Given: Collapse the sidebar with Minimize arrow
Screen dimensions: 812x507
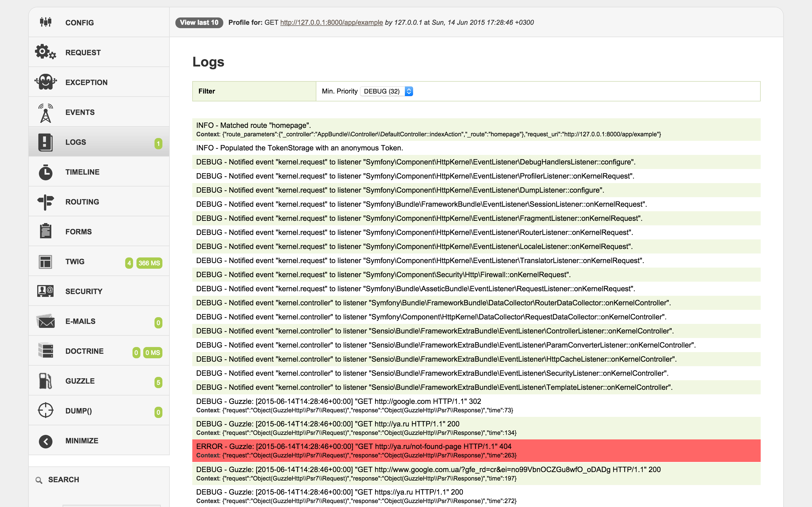Looking at the screenshot, I should coord(45,441).
